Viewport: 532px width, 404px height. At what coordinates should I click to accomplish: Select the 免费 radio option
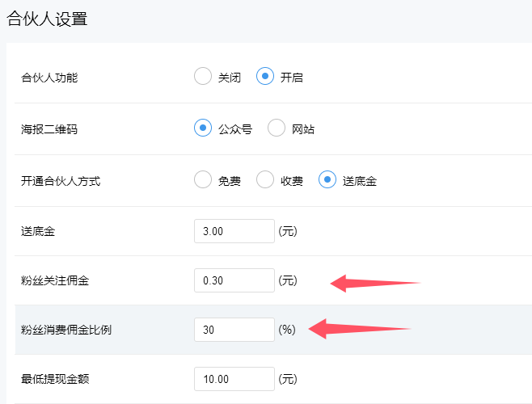click(x=203, y=180)
